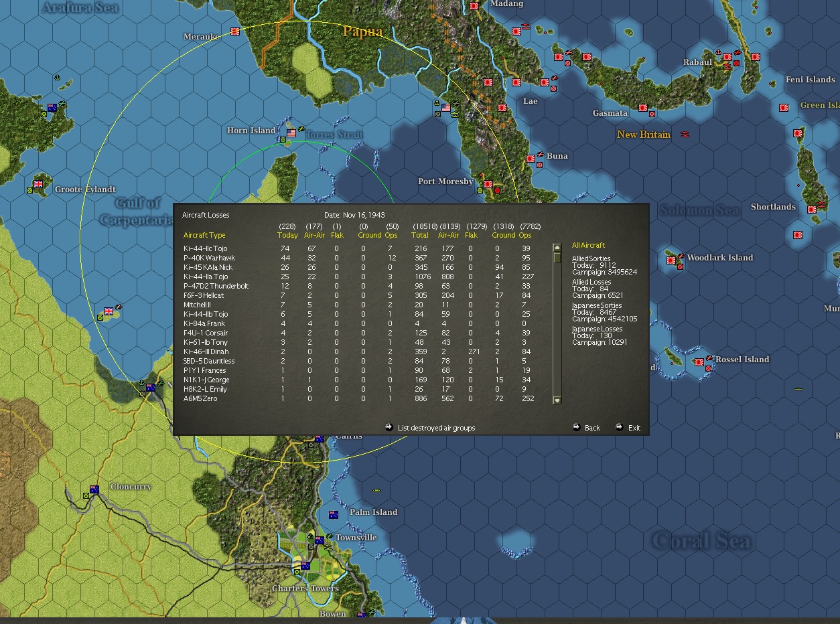
Task: Click the Japanese flag icon near Merauke
Action: 236,31
